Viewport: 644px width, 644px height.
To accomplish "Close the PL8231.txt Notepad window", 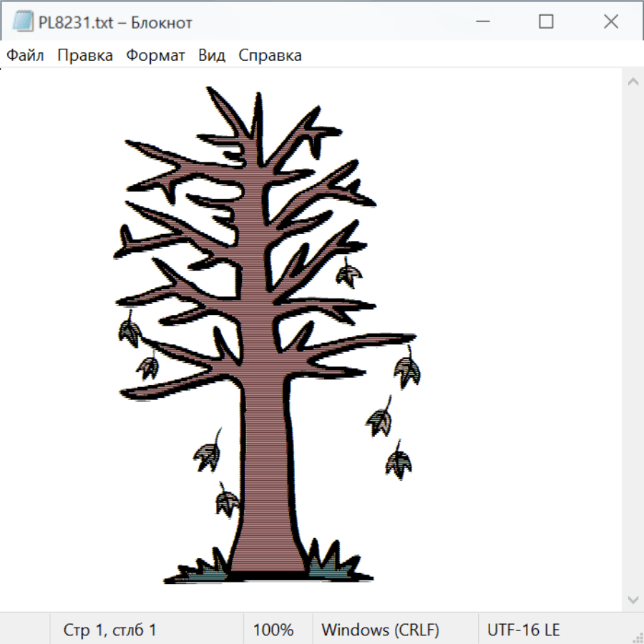I will point(610,22).
